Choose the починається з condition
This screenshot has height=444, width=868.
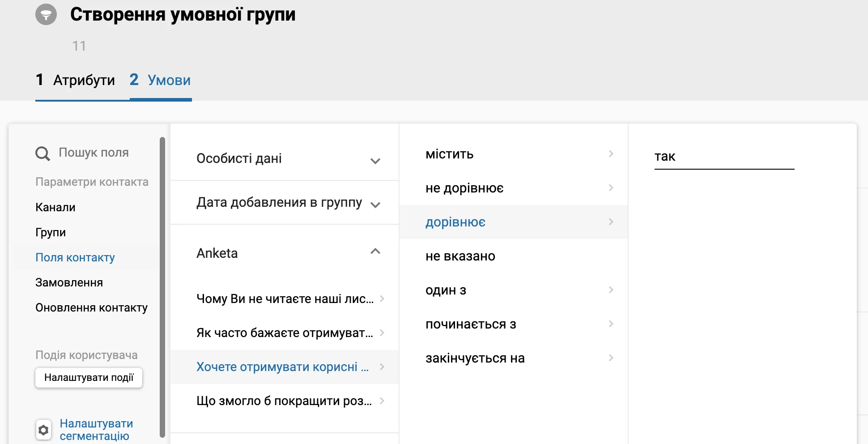point(514,324)
